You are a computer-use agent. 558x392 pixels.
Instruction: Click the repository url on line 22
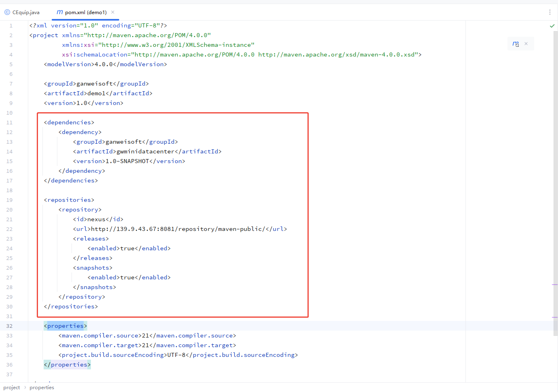tap(180, 229)
